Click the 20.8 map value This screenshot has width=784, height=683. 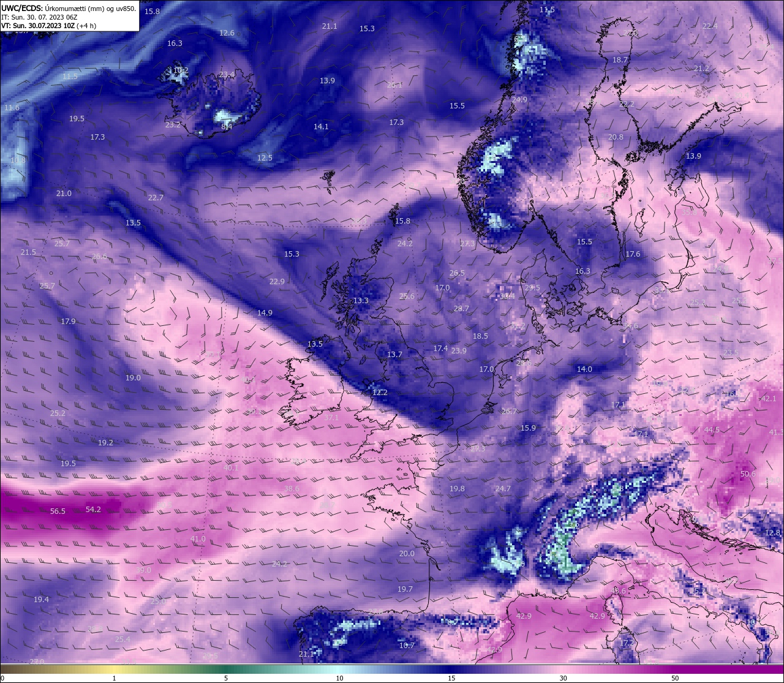616,137
